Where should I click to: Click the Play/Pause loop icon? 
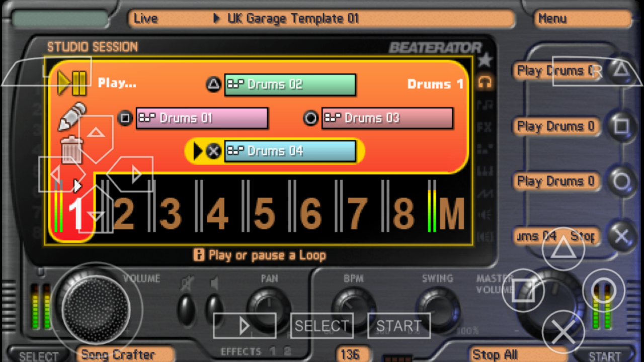click(x=72, y=83)
